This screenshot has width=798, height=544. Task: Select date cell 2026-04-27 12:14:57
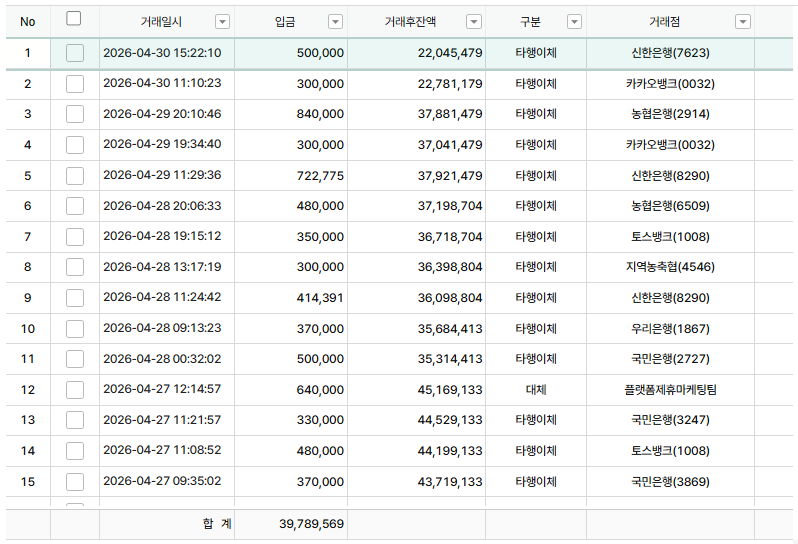pyautogui.click(x=162, y=389)
